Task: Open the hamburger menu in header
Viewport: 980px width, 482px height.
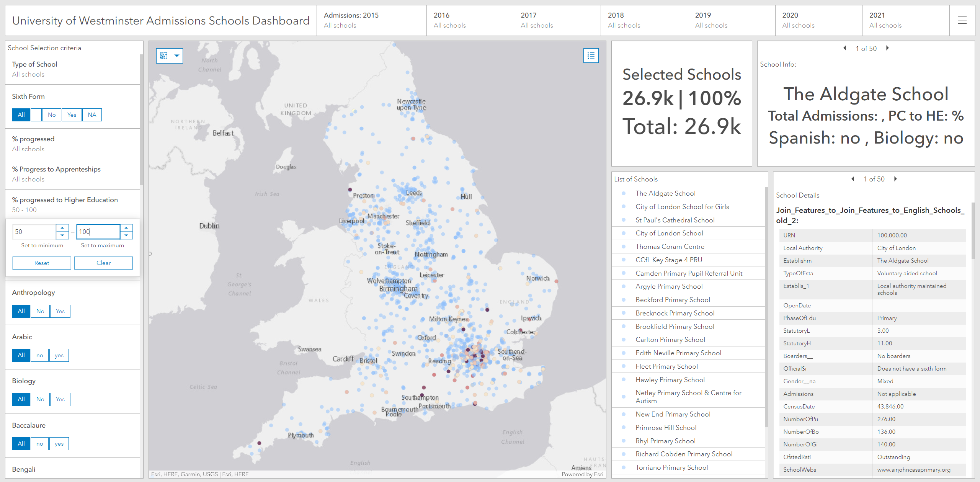Action: [x=962, y=21]
